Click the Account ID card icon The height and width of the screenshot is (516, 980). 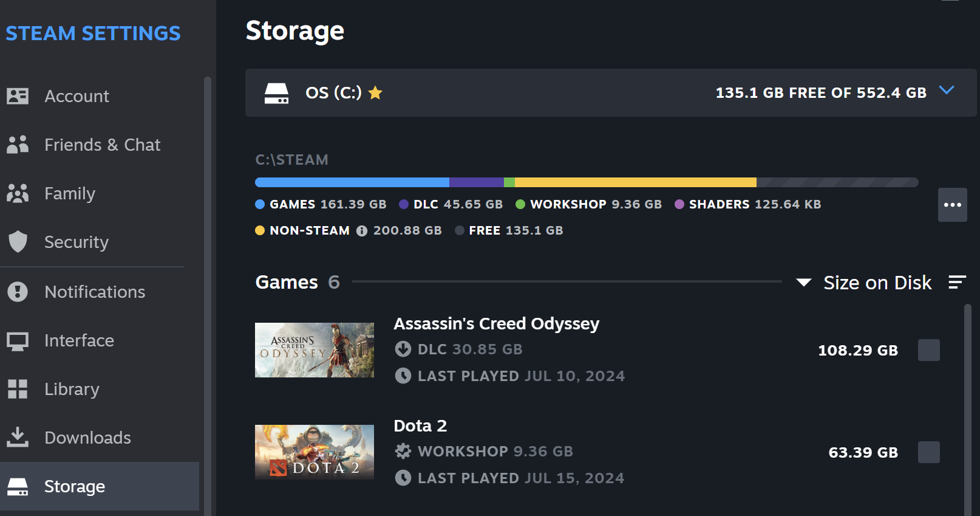18,96
